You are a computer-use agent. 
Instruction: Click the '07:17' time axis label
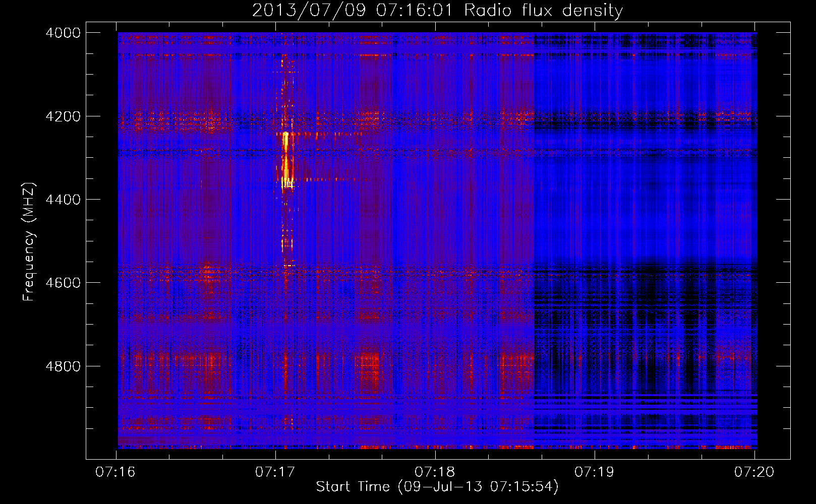[275, 472]
